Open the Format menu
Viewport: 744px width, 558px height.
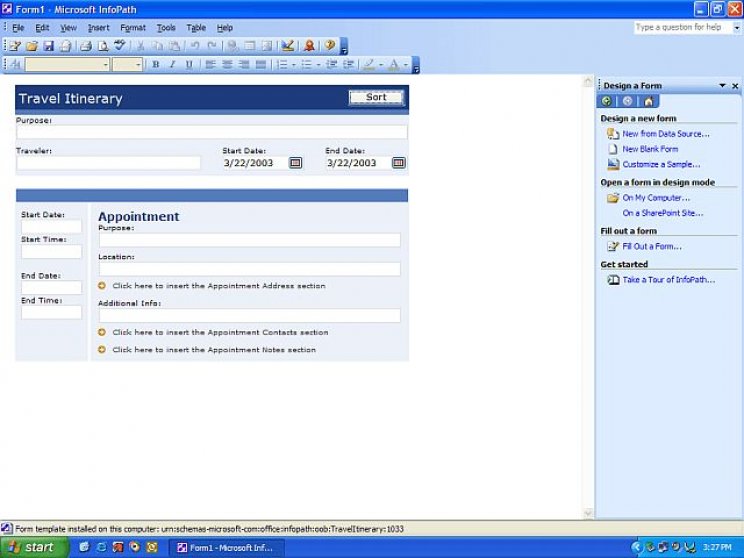coord(133,28)
